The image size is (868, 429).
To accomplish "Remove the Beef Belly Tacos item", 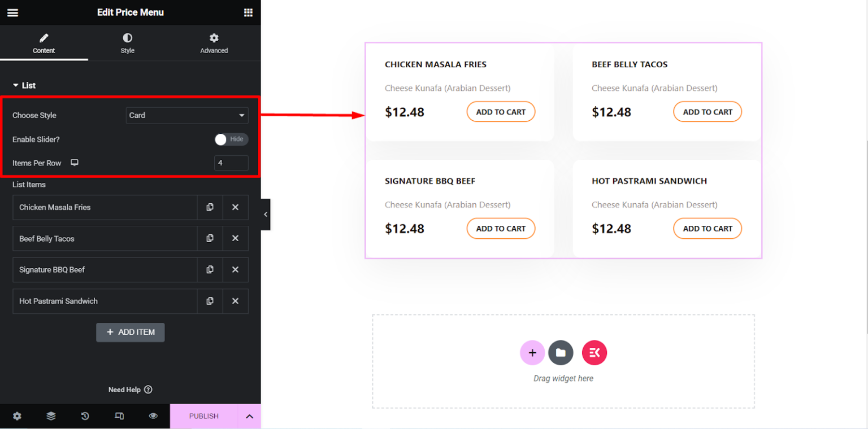I will click(x=236, y=238).
